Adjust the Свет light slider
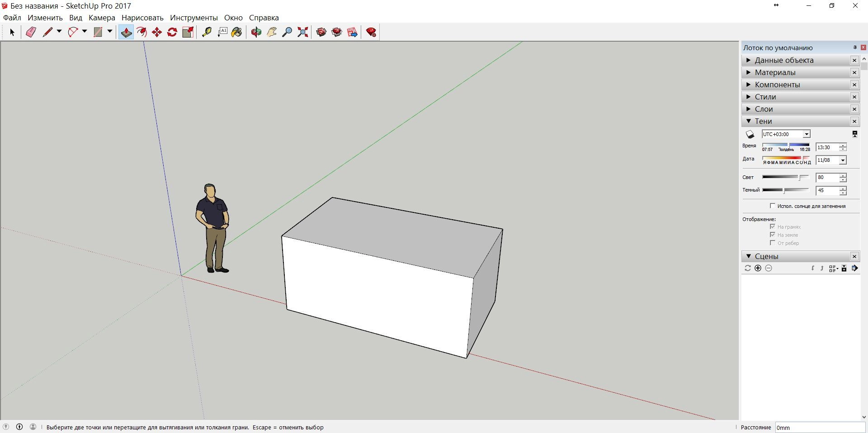This screenshot has width=868, height=433. coord(786,177)
